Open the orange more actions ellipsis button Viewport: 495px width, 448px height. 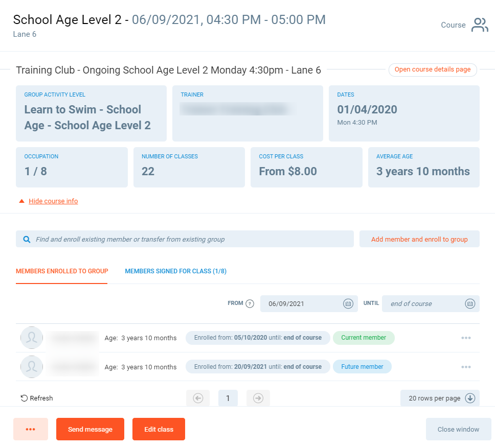(31, 429)
